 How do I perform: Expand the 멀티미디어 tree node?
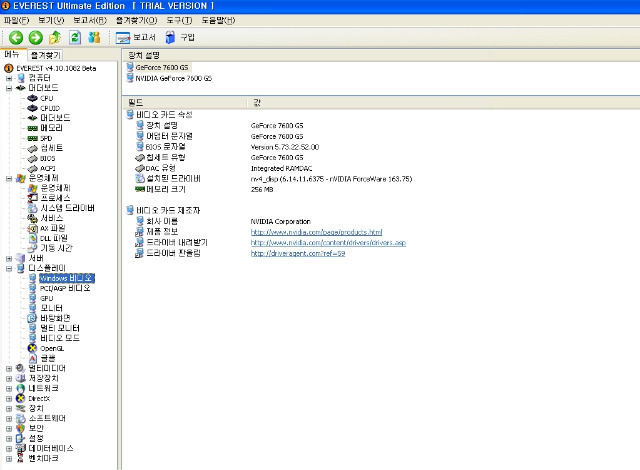pyautogui.click(x=9, y=368)
